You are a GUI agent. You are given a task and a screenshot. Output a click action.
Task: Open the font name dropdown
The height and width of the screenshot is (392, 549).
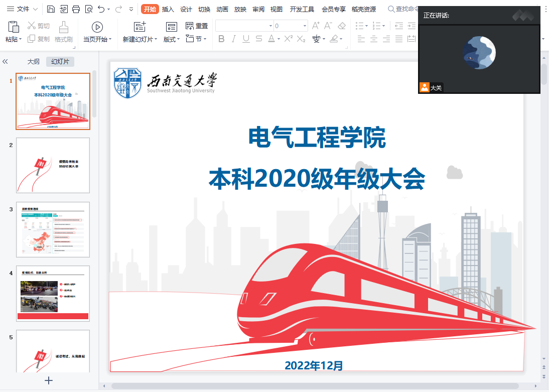click(270, 26)
